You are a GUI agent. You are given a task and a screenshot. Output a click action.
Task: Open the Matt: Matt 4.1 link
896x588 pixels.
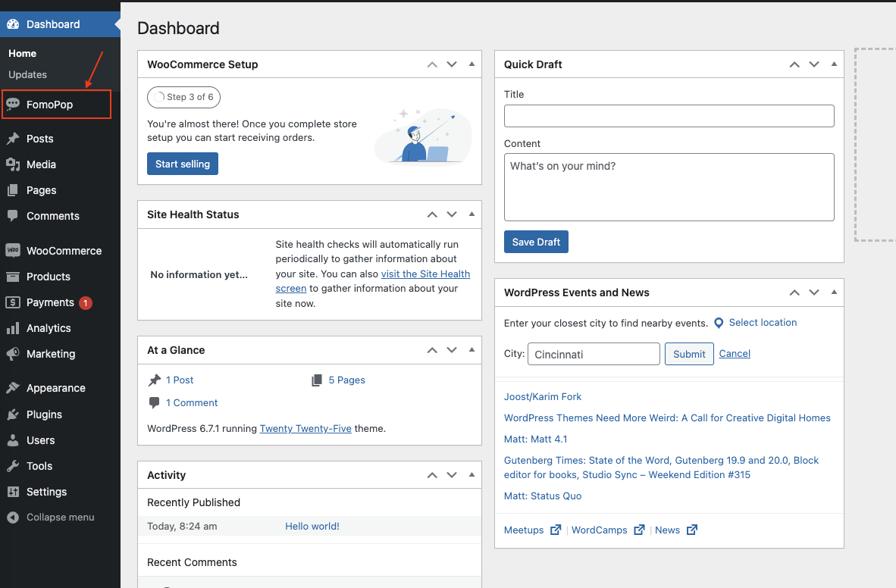(x=535, y=439)
